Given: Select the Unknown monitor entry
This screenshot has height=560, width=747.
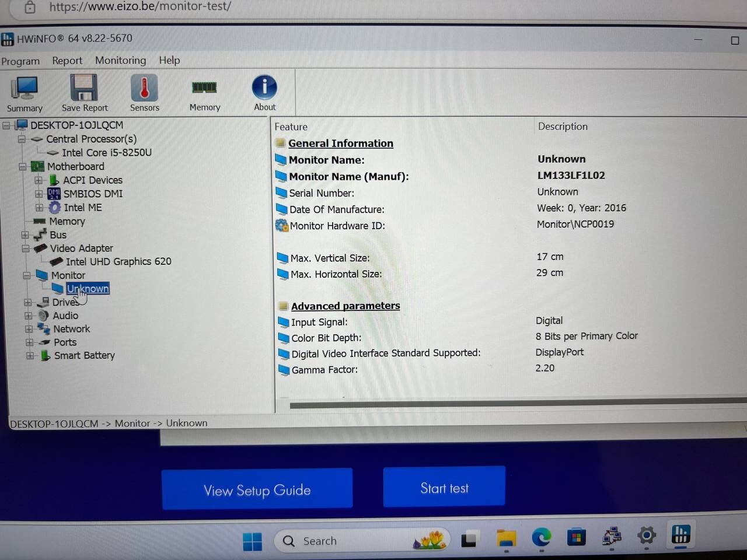Looking at the screenshot, I should [x=88, y=289].
